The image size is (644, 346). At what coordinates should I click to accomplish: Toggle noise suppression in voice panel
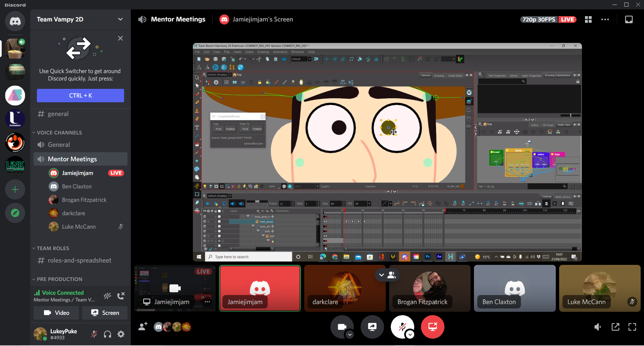tap(107, 296)
